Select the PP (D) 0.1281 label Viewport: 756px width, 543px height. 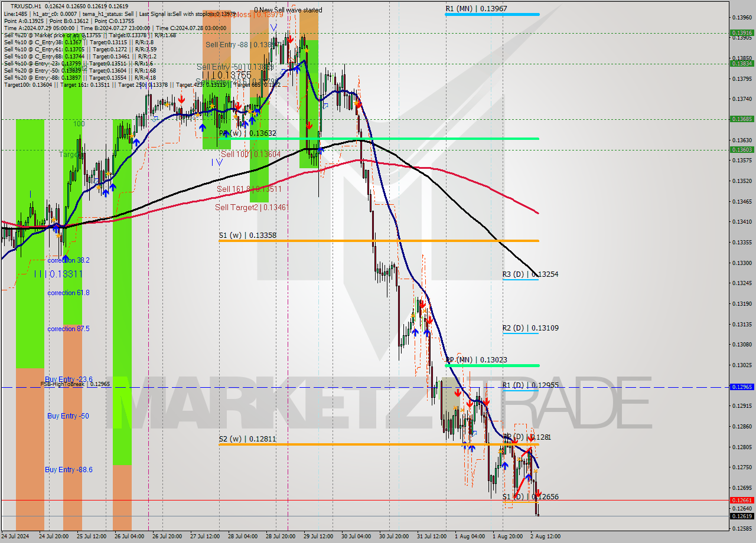coord(527,437)
